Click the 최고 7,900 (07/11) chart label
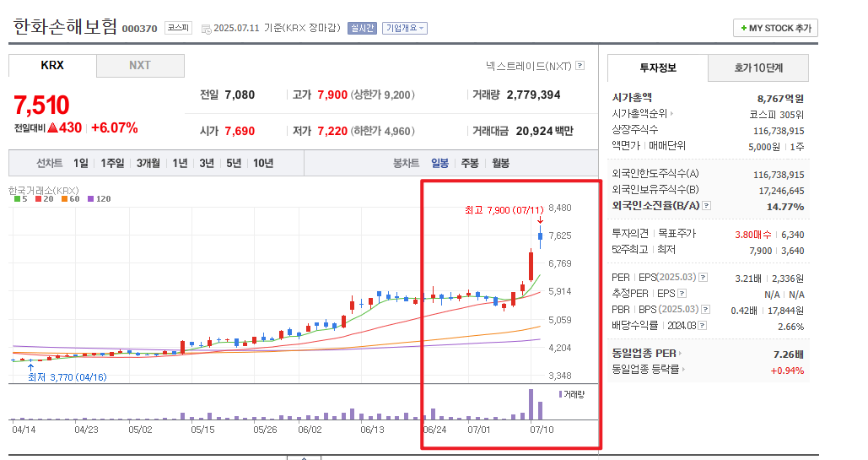 click(x=504, y=210)
